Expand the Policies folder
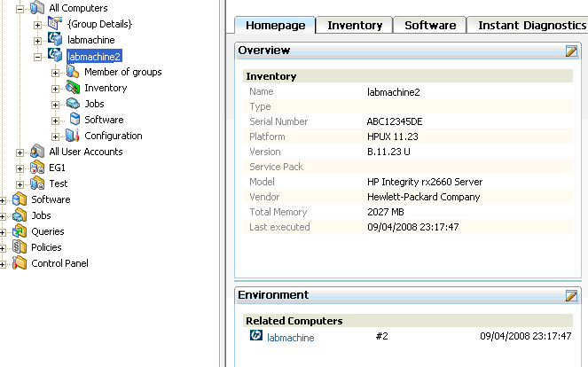 click(3, 248)
